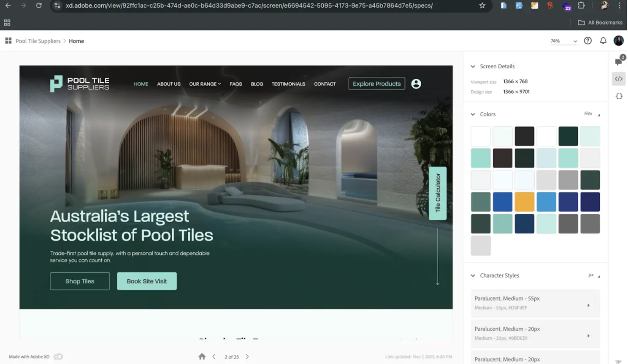This screenshot has height=364, width=628.
Task: Select the orange color swatch
Action: click(524, 202)
